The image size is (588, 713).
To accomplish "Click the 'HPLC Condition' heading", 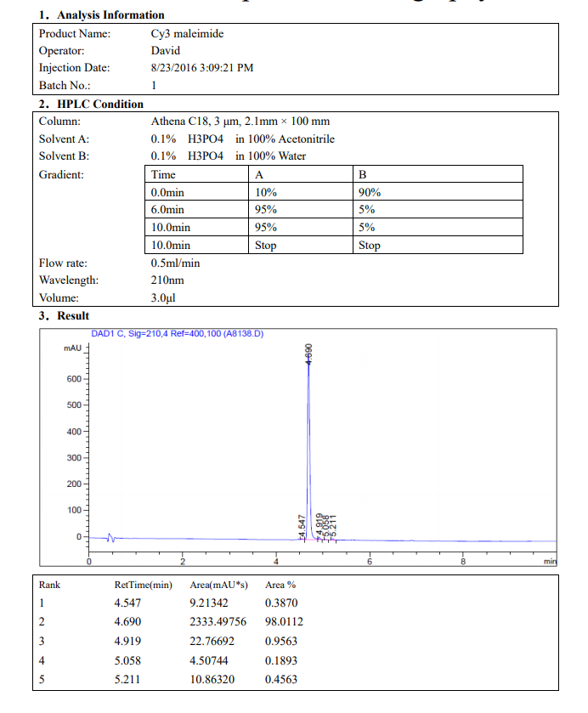I will [100, 105].
